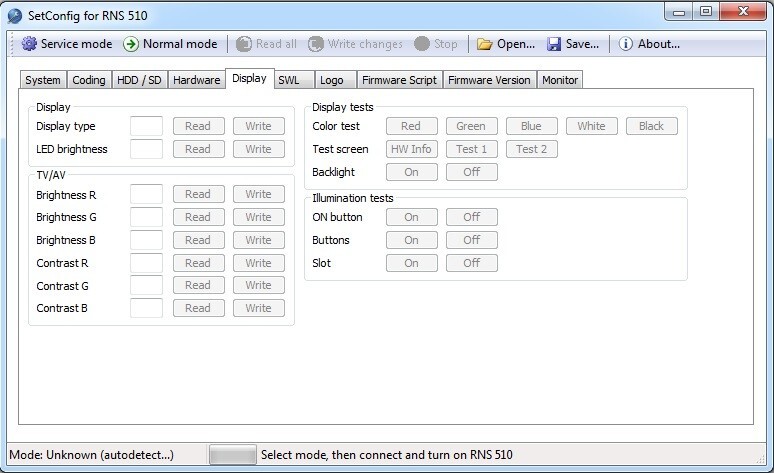Run the Blue color test

pos(532,126)
